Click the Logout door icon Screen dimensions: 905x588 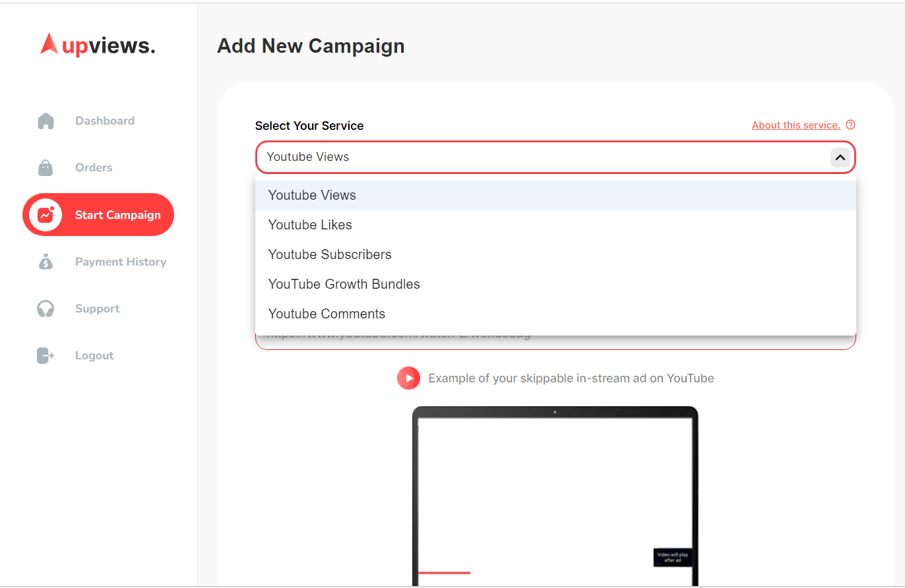coord(46,356)
